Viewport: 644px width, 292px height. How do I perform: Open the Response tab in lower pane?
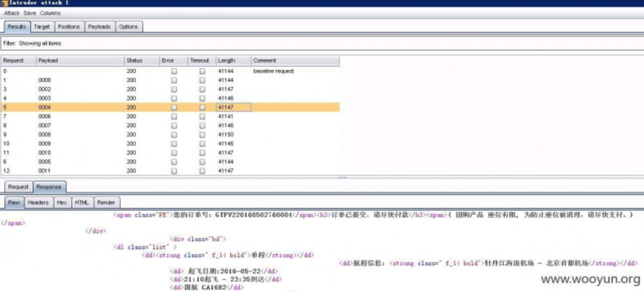pos(49,187)
